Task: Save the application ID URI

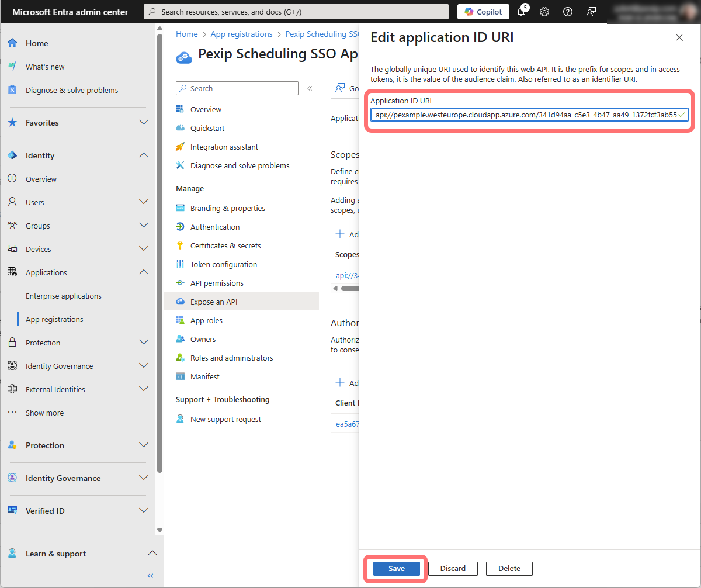Action: click(396, 569)
